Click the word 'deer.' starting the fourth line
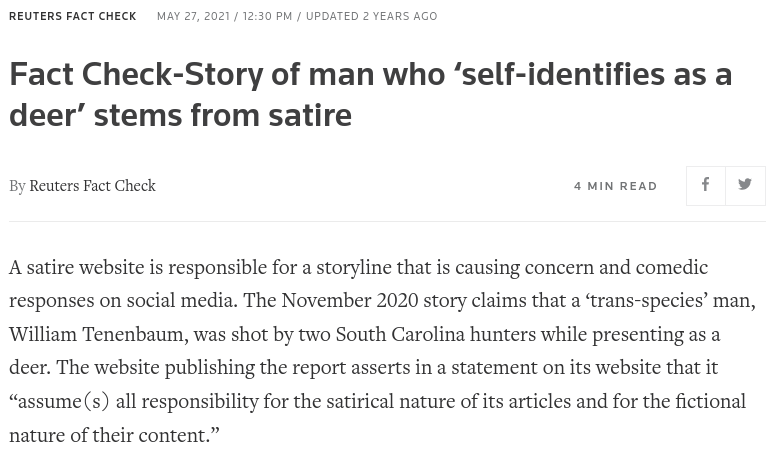 (30, 368)
